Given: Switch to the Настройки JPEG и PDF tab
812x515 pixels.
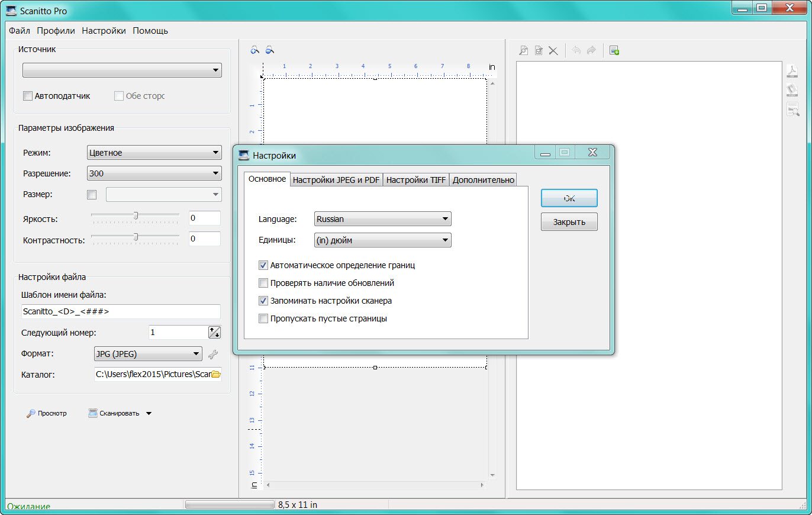Looking at the screenshot, I should point(336,180).
